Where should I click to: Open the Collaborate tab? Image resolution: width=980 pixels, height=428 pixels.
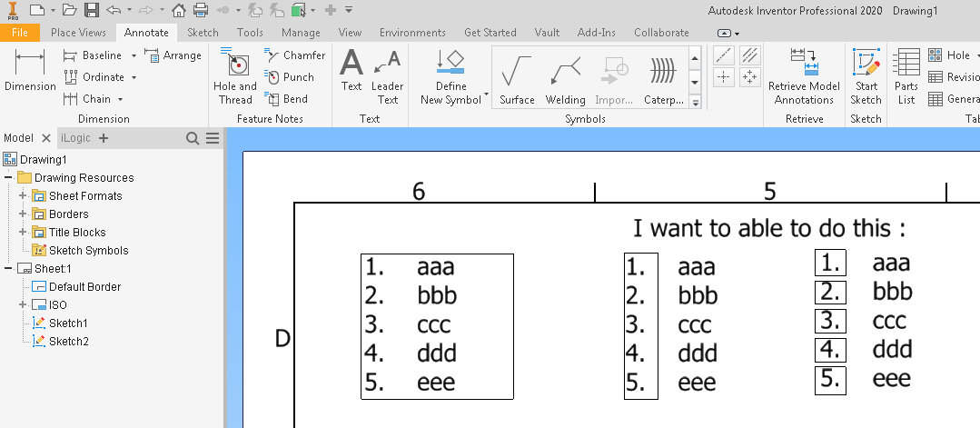pos(661,33)
